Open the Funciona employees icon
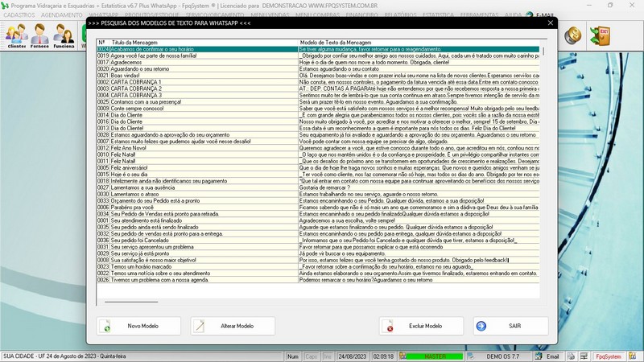 click(64, 35)
